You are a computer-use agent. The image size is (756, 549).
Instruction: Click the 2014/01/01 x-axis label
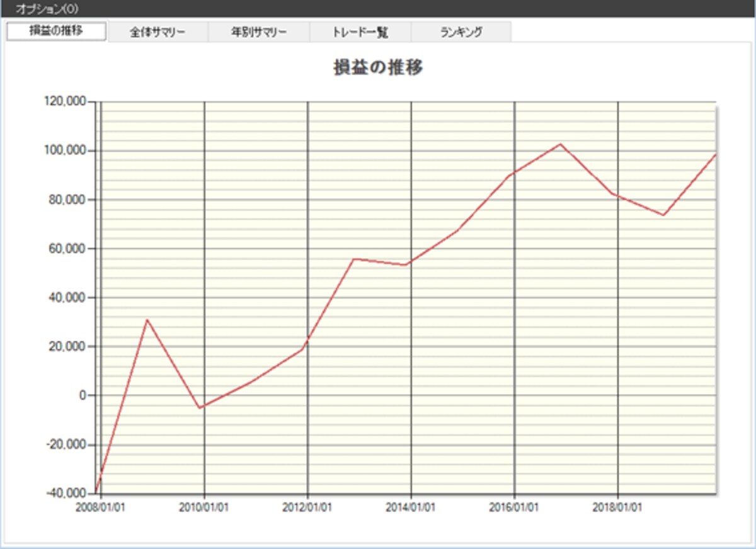pos(411,507)
